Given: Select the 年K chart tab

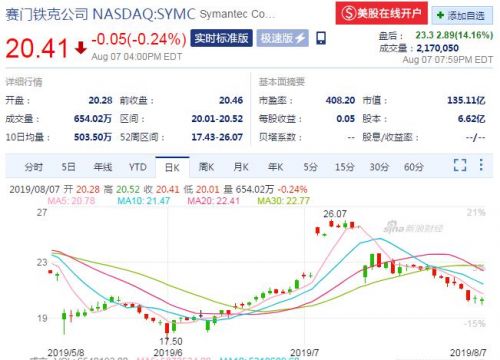Looking at the screenshot, I should click(x=276, y=167).
